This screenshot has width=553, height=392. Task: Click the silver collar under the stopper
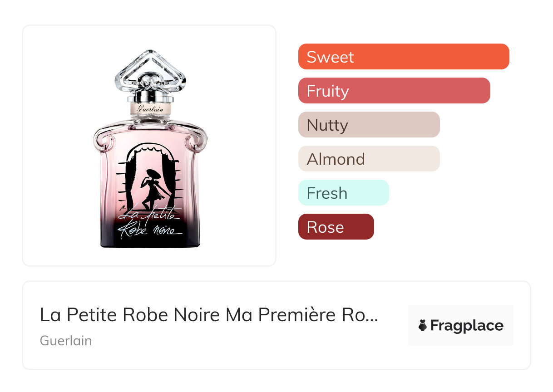tap(150, 97)
